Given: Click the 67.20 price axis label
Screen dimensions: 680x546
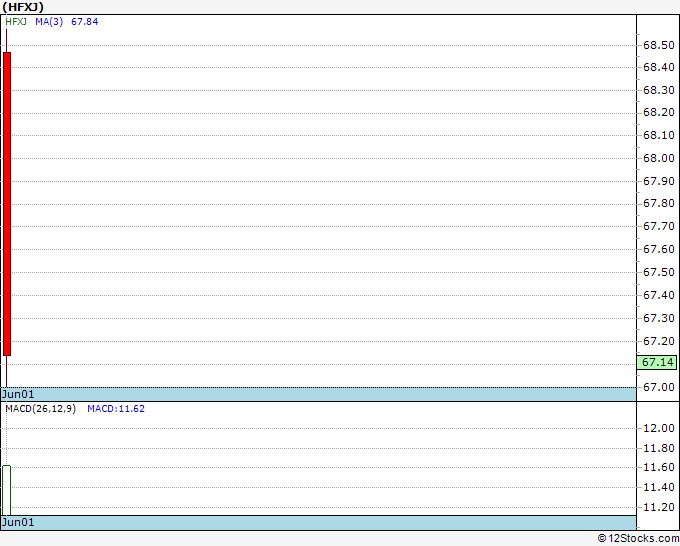Looking at the screenshot, I should coord(658,341).
